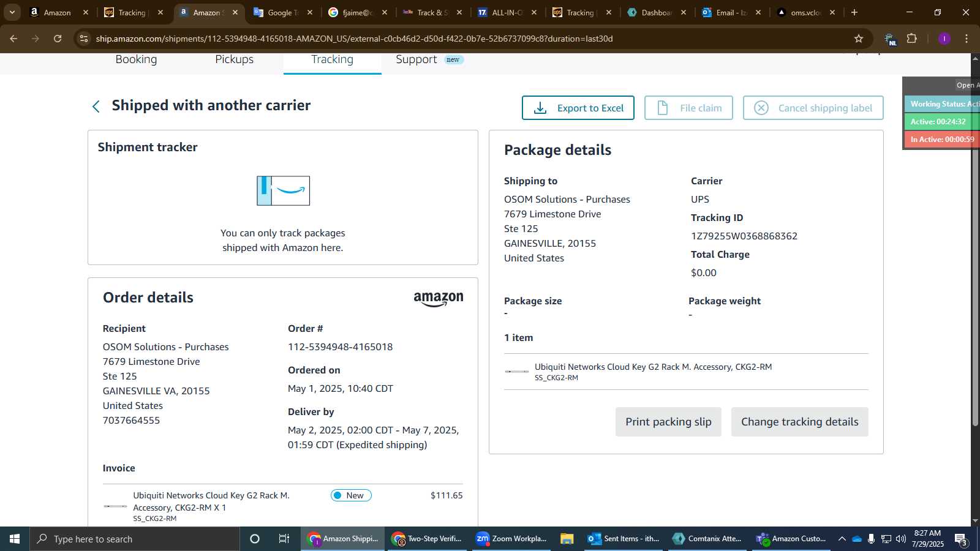Image resolution: width=980 pixels, height=551 pixels.
Task: Show hidden system tray icons
Action: point(842,539)
